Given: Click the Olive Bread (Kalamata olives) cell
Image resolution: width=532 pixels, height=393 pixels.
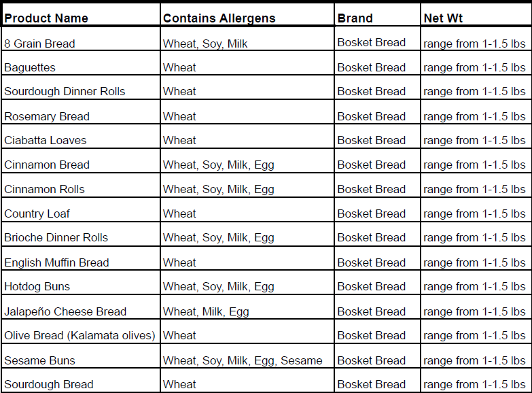Looking at the screenshot, I should click(79, 335).
